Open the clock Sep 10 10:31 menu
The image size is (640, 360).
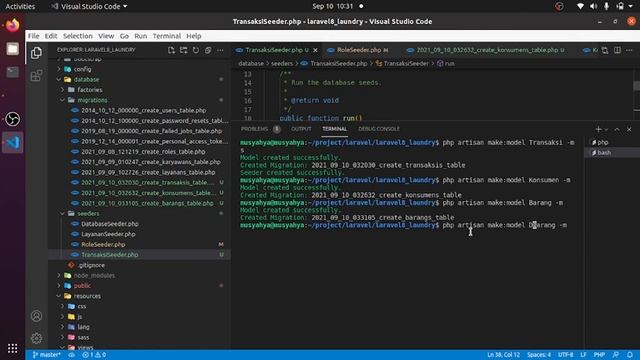332,7
